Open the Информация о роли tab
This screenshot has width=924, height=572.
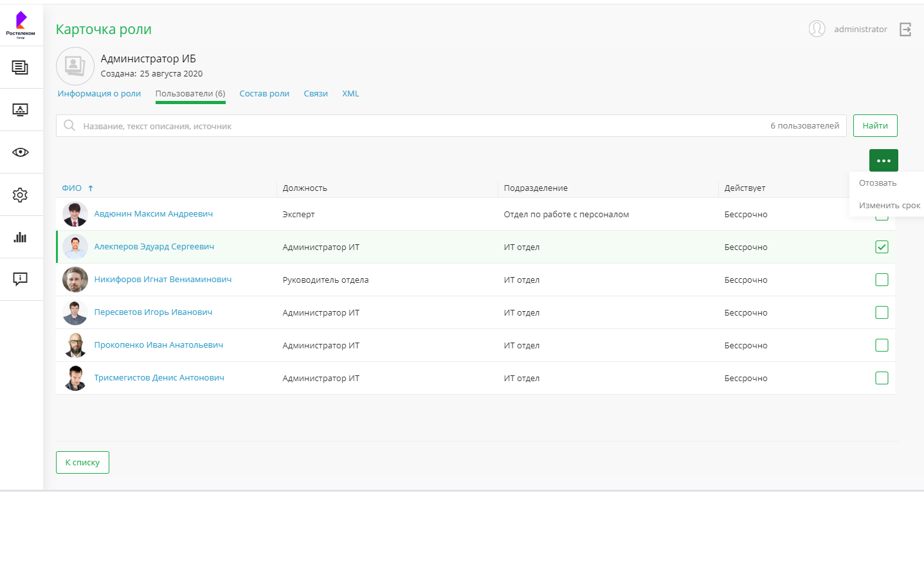(x=99, y=94)
